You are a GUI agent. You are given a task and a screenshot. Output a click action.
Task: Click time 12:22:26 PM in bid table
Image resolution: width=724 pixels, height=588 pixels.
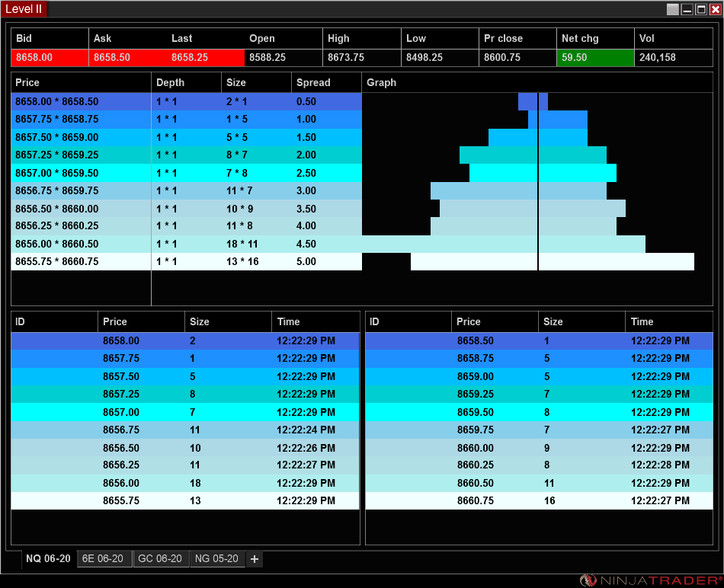tap(306, 448)
